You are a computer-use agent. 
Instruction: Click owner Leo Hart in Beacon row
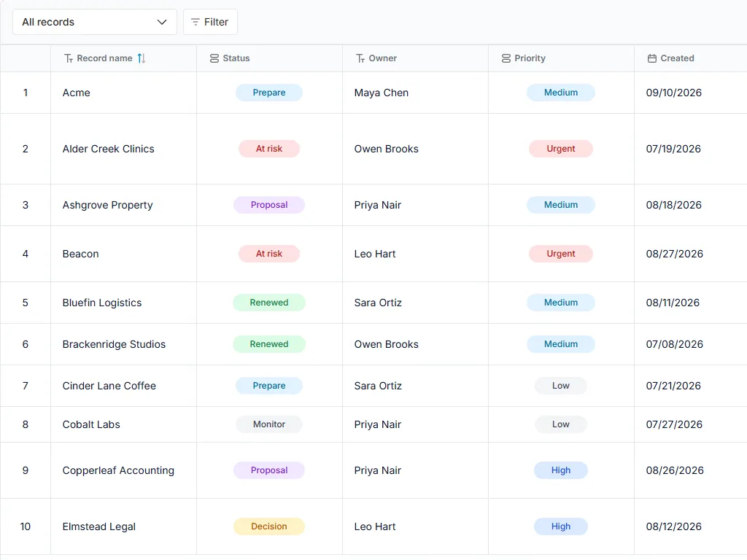coord(375,254)
